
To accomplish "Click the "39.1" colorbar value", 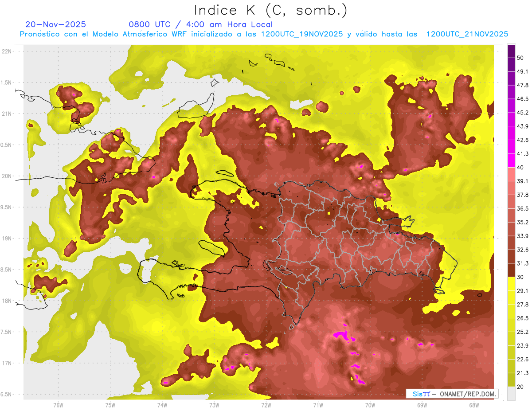I will tap(522, 181).
